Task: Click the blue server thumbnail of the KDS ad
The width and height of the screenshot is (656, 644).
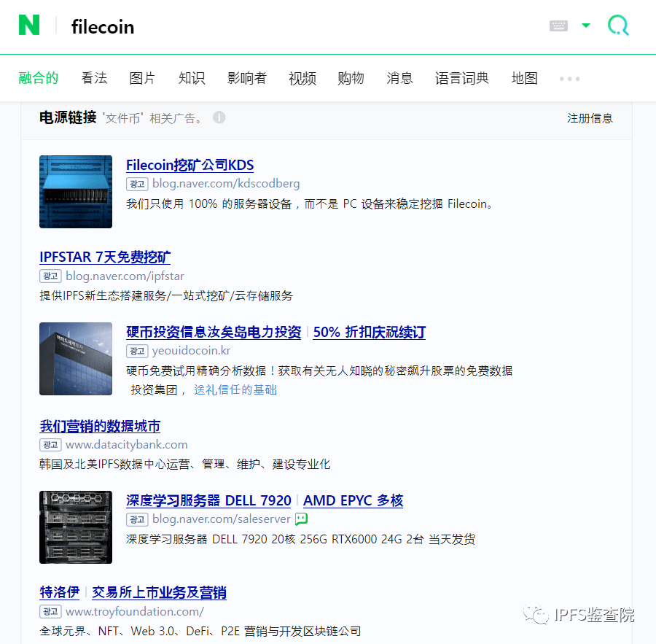Action: coord(76,192)
